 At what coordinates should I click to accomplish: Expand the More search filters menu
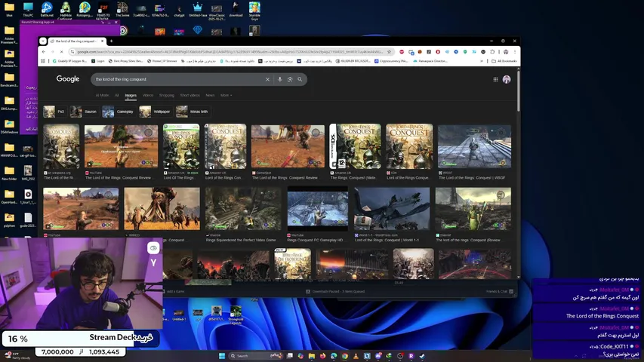[x=226, y=95]
